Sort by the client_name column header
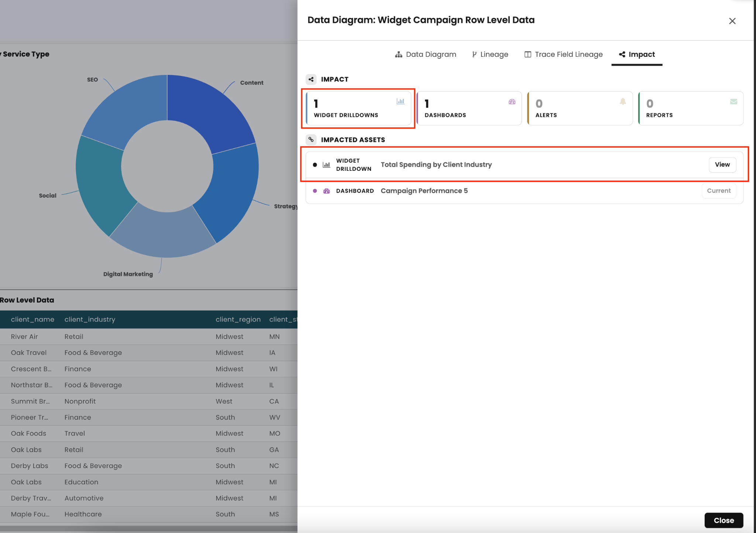Image resolution: width=756 pixels, height=533 pixels. point(32,319)
